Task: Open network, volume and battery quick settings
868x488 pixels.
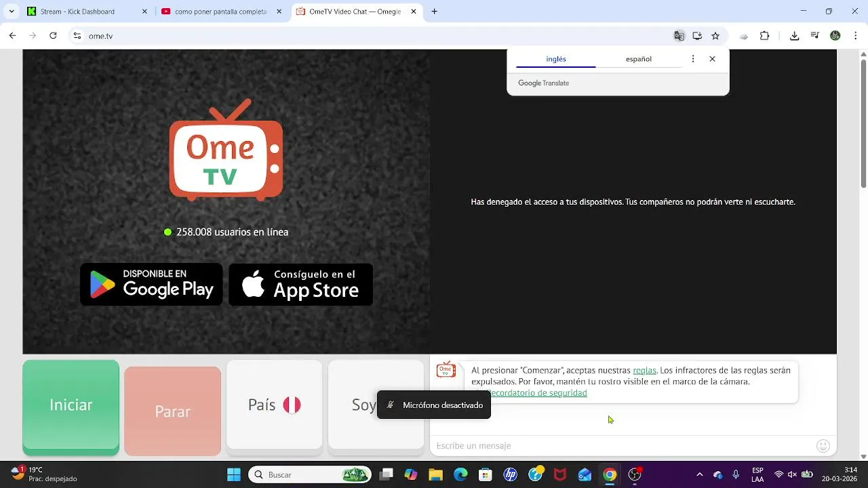Action: pyautogui.click(x=793, y=474)
